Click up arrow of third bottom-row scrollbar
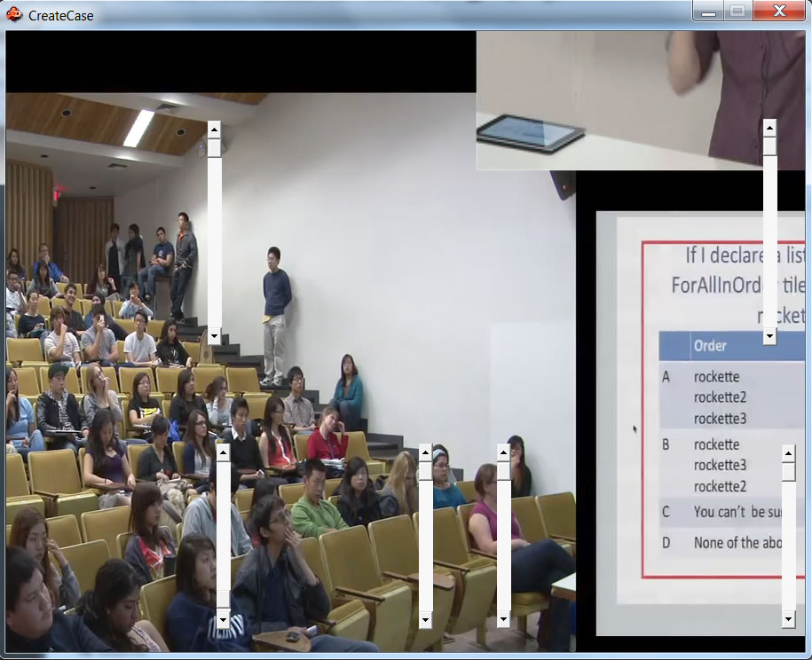Screen dimensions: 812x660 503,452
